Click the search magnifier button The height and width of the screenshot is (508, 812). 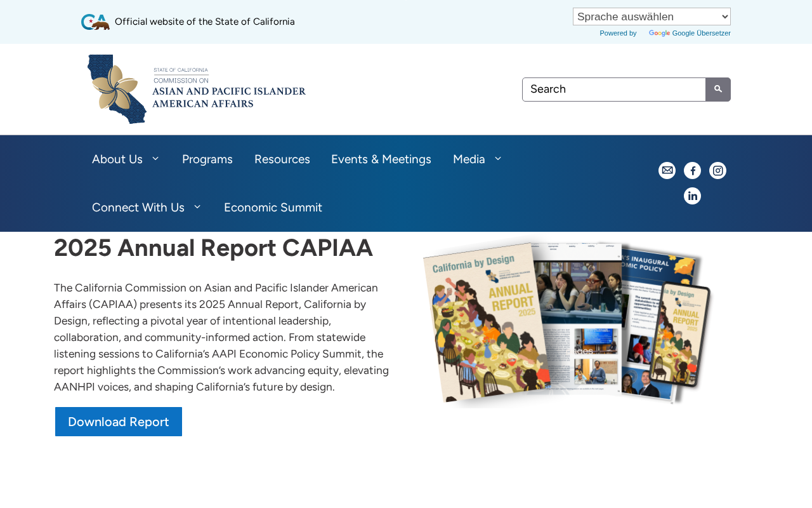[718, 90]
